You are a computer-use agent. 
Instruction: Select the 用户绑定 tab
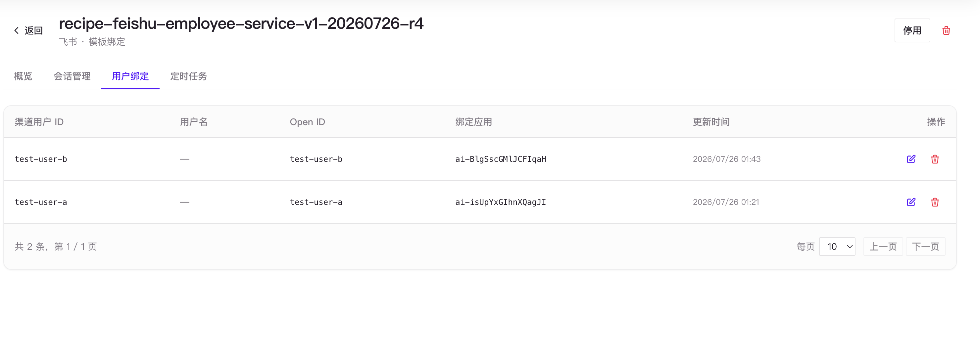[130, 76]
